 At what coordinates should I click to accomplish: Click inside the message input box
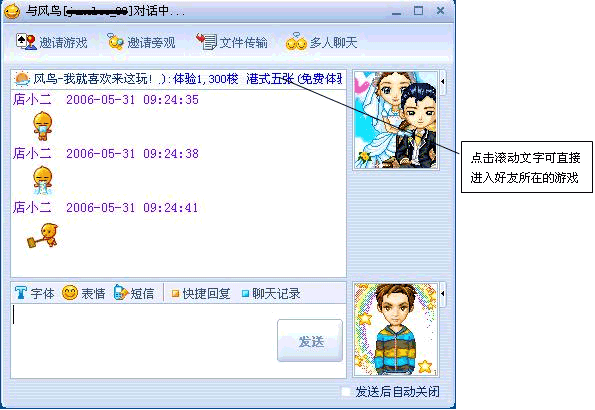(x=144, y=341)
